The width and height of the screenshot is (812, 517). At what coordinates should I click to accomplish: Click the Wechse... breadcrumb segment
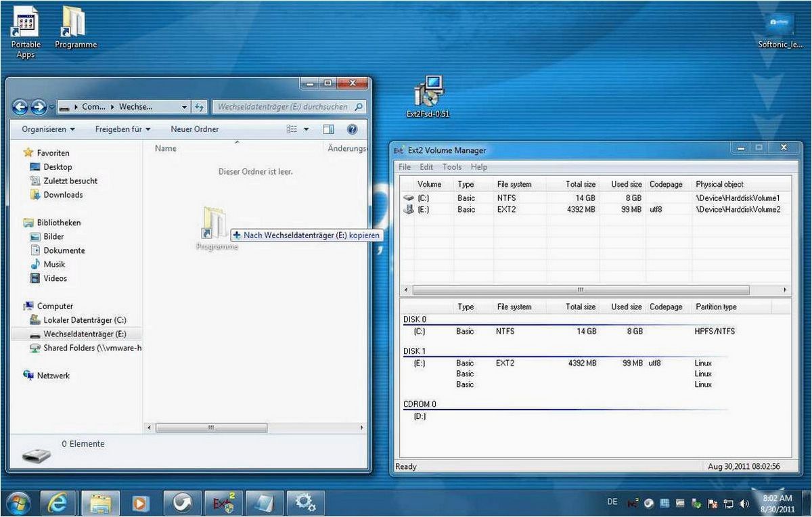(x=135, y=107)
